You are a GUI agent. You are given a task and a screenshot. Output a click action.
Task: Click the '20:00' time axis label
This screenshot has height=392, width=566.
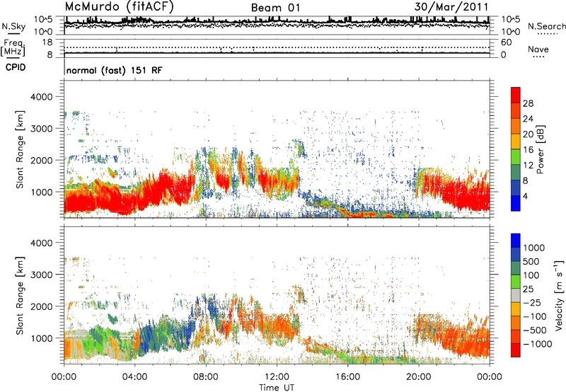point(418,377)
